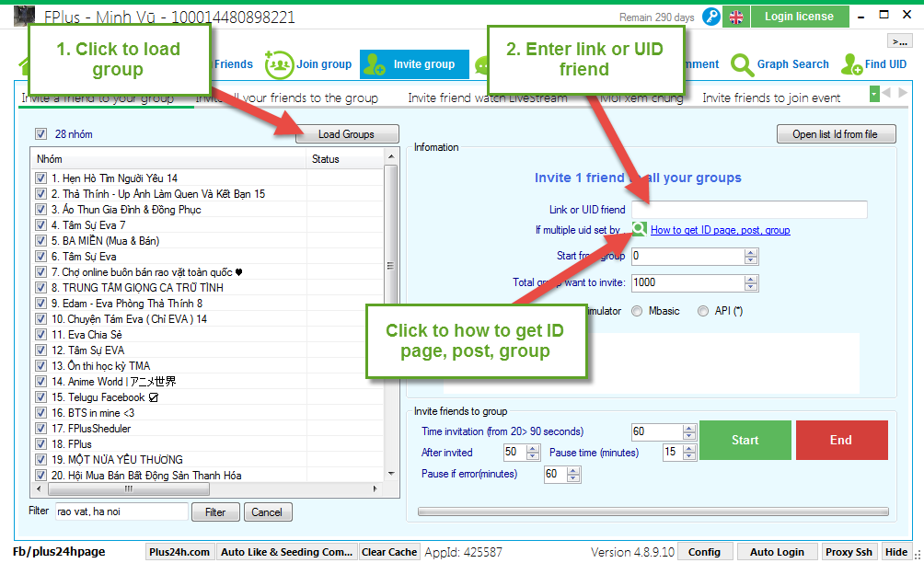Decrease 'Total group want to invite' value
The height and width of the screenshot is (563, 924).
pyautogui.click(x=751, y=286)
